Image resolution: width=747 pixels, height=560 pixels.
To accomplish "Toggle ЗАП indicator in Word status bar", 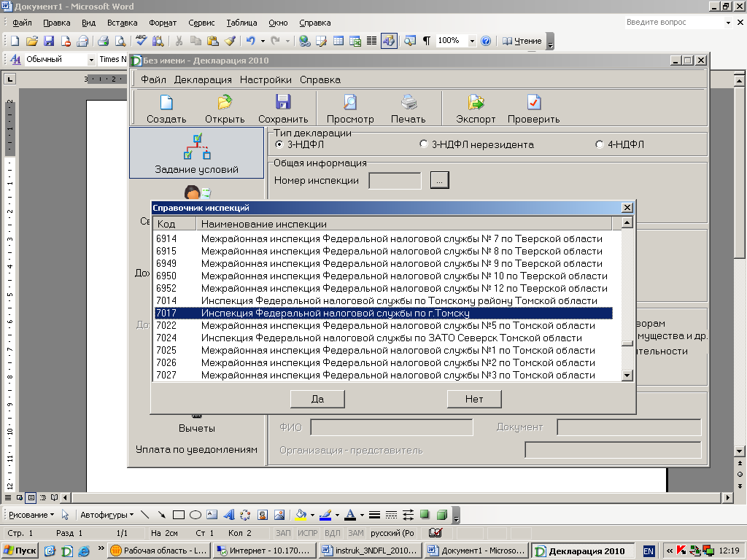I will (x=283, y=533).
